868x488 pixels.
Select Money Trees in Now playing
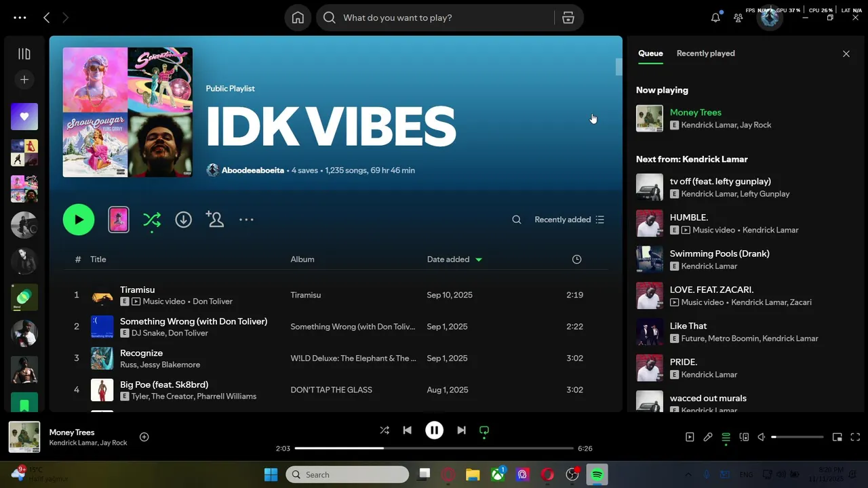pyautogui.click(x=696, y=113)
